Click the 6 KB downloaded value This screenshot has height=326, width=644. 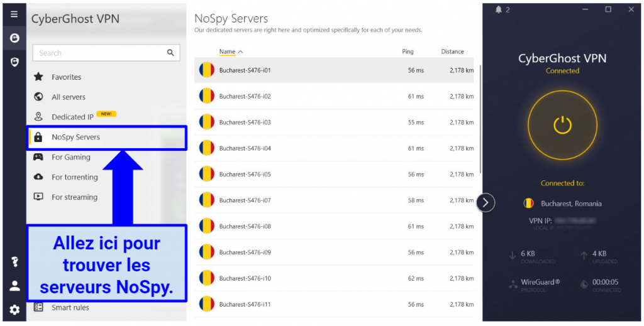pos(528,253)
